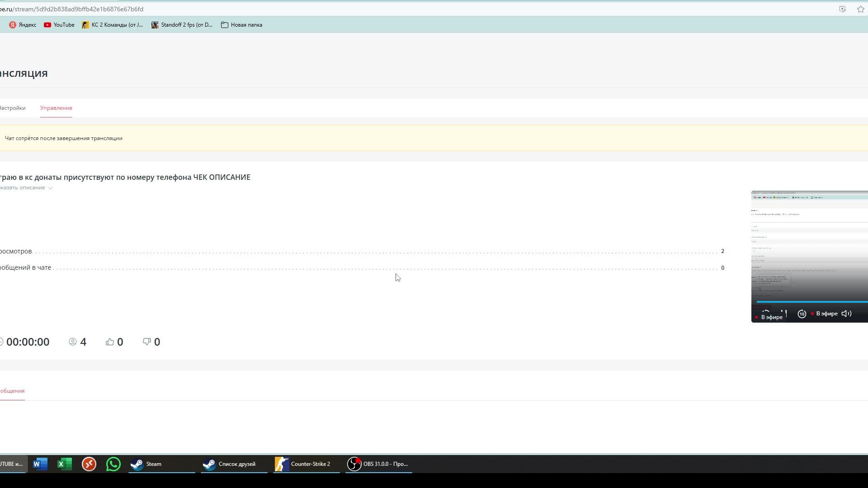Select the Управление tab

56,108
